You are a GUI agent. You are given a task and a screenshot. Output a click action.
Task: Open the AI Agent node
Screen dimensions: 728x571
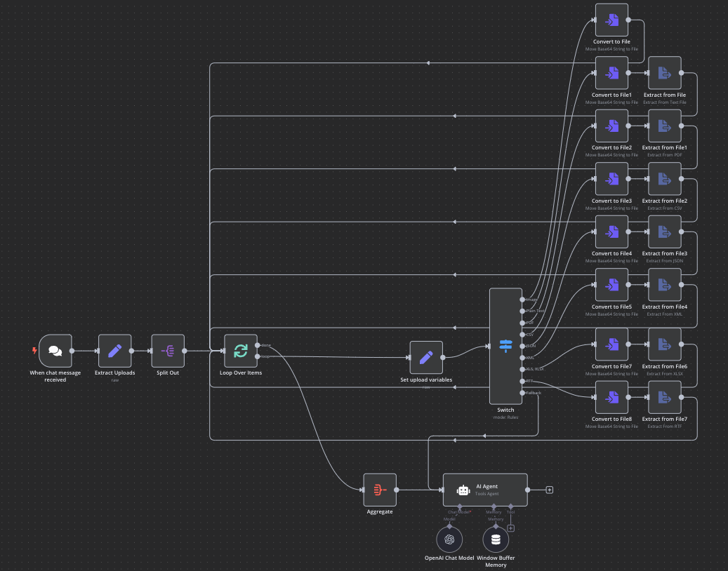pyautogui.click(x=485, y=490)
